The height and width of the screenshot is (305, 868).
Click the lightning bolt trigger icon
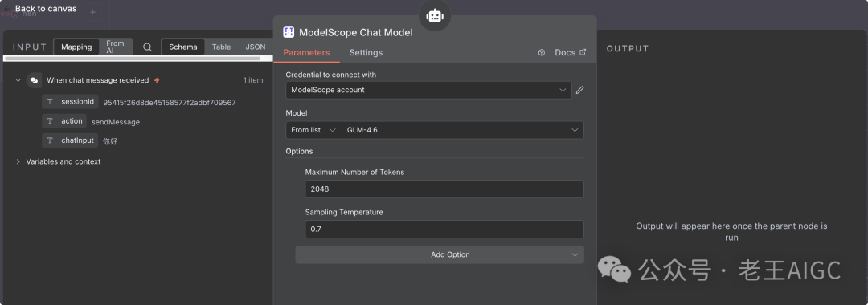tap(157, 80)
